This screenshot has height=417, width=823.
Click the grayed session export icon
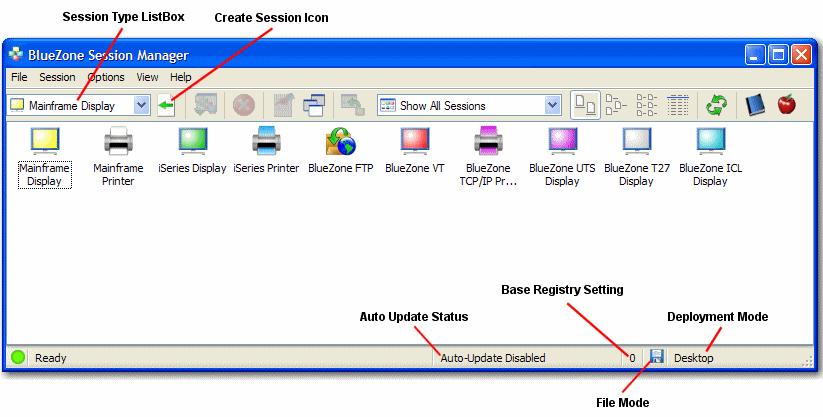[x=352, y=105]
